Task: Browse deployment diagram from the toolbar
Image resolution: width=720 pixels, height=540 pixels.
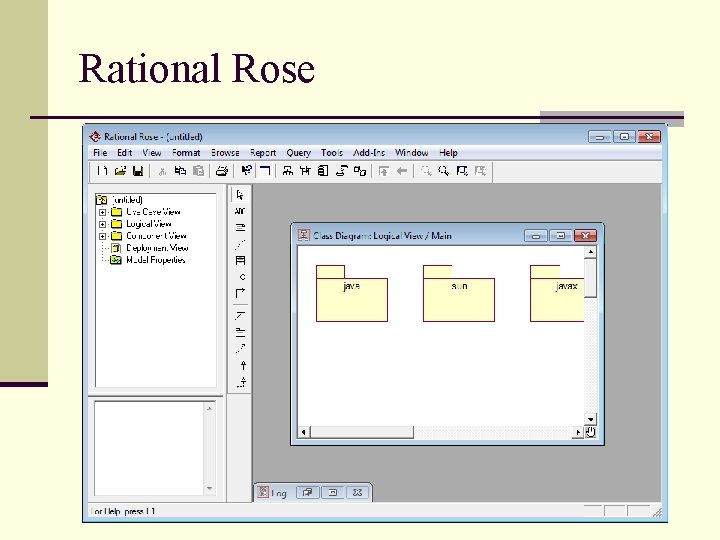Action: pos(360,171)
